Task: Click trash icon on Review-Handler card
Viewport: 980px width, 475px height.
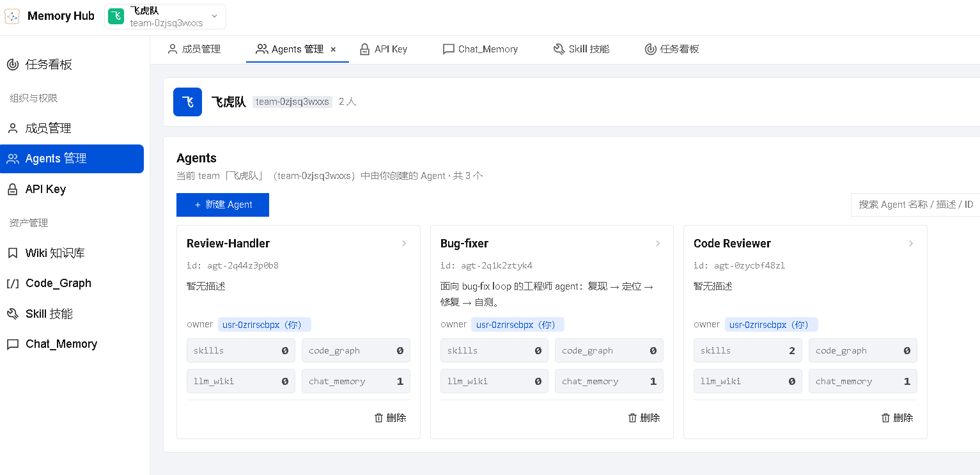Action: [378, 417]
